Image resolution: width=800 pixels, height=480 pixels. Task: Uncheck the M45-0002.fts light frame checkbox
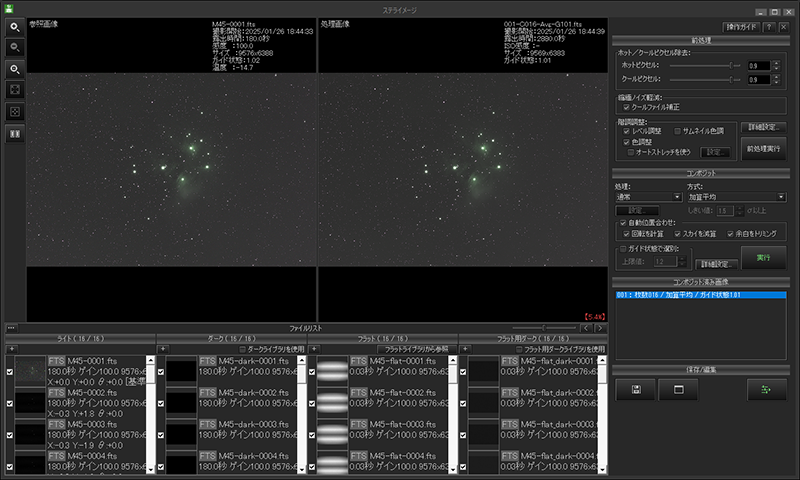pos(9,403)
